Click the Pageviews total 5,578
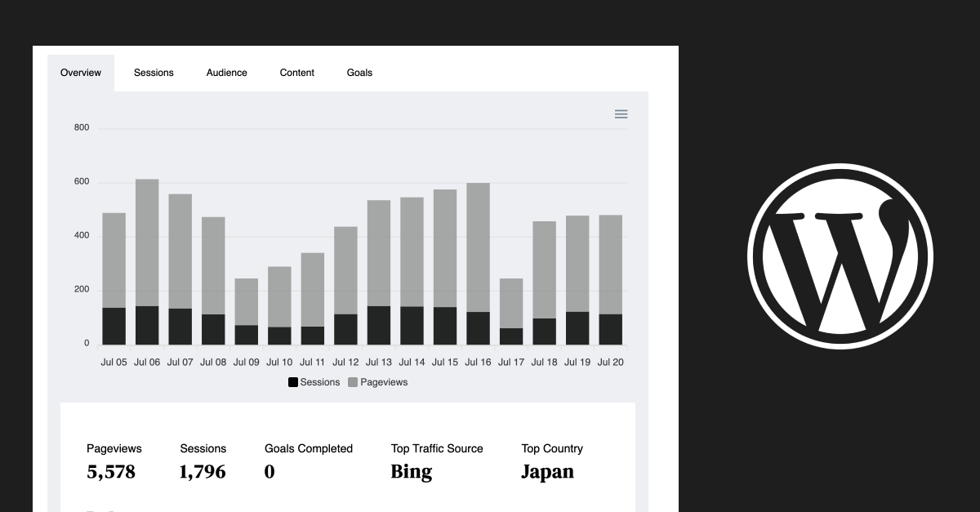 (x=111, y=472)
